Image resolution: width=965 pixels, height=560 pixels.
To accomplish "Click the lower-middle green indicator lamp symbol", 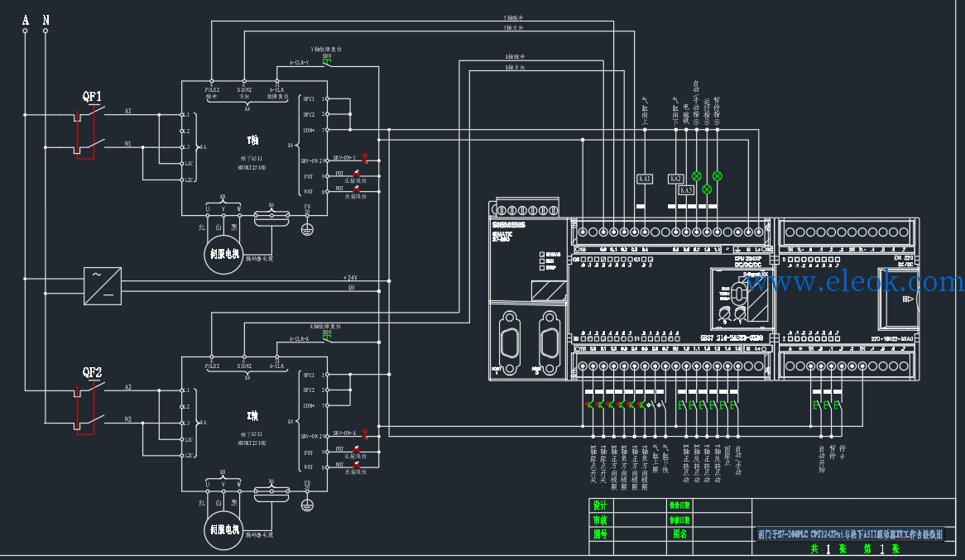I will pyautogui.click(x=707, y=189).
